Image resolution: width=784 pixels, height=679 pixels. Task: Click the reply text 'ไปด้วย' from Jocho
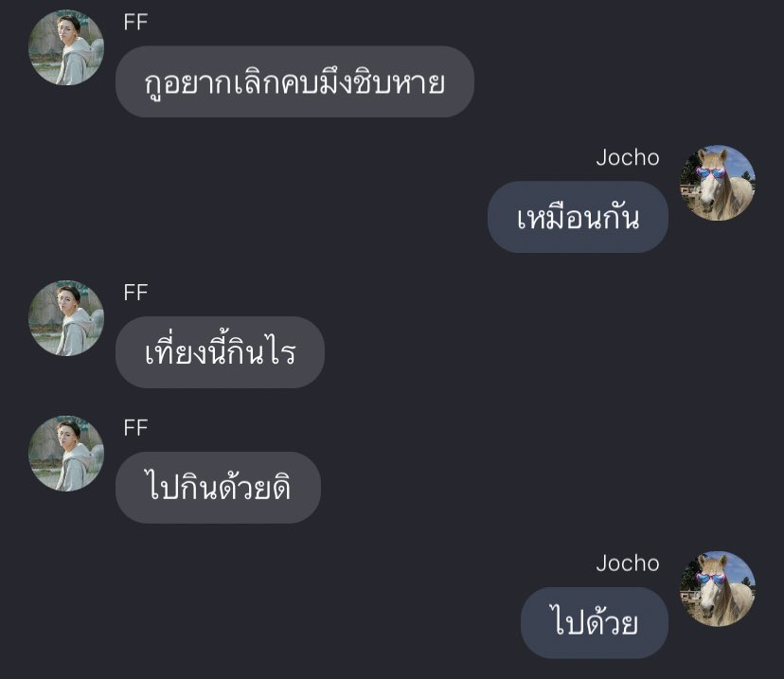click(x=594, y=621)
